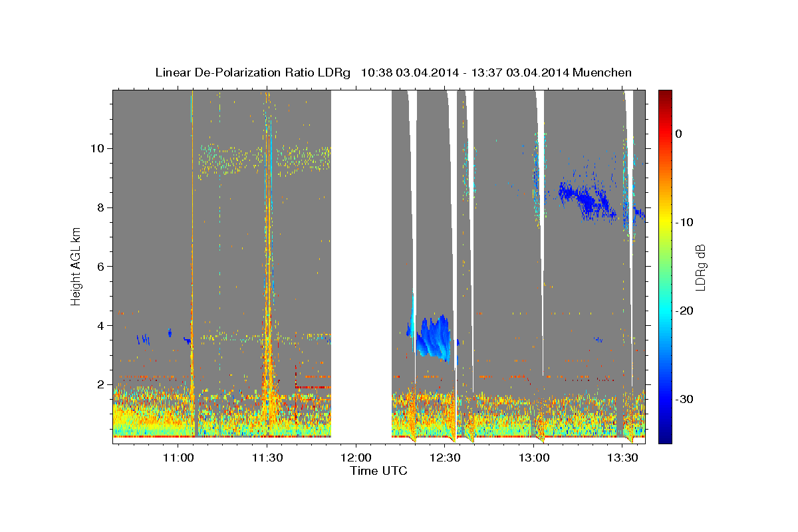Viewport: 798px width, 532px height.
Task: Click the 12:30 time tick label
Action: point(445,458)
